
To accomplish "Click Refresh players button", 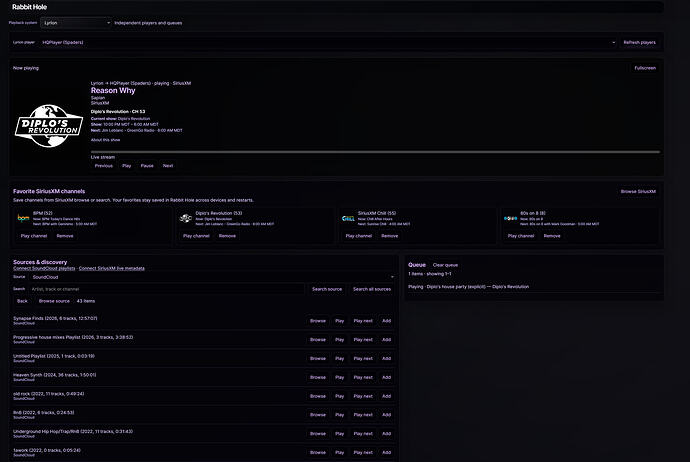I will point(639,43).
